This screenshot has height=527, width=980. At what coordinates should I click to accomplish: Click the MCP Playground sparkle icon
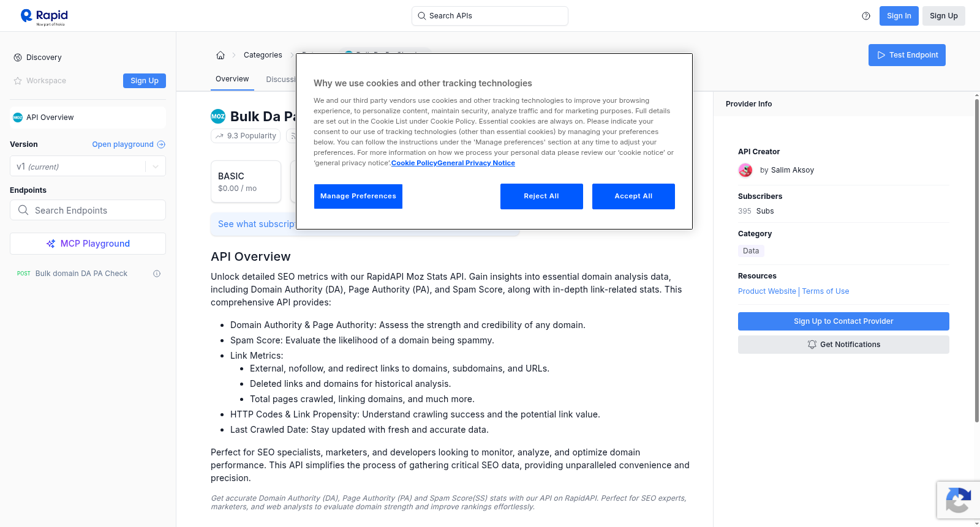click(x=51, y=244)
